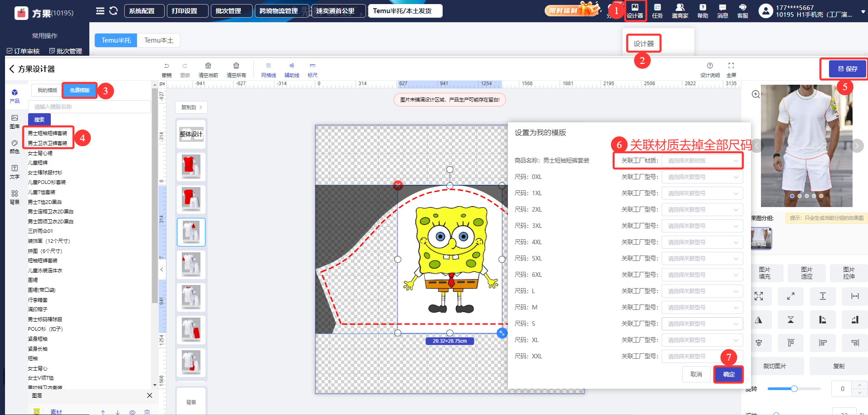This screenshot has height=415, width=868.
Task: Open factory model dropdown for size 0XL
Action: [702, 177]
